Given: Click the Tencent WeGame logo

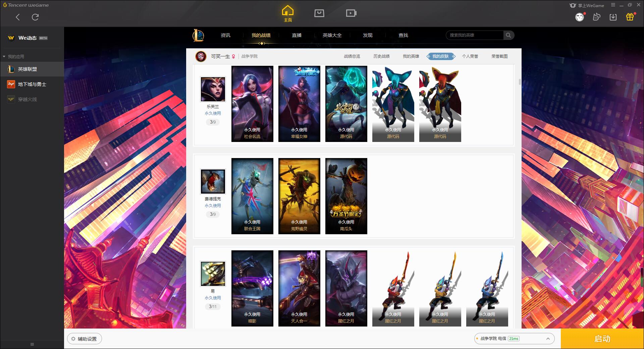Looking at the screenshot, I should [x=26, y=5].
